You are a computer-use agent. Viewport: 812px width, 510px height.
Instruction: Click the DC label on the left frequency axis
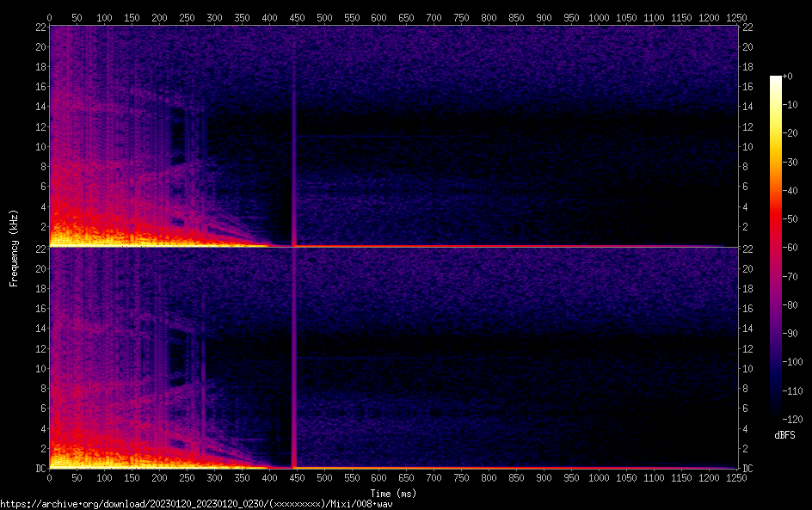point(40,469)
